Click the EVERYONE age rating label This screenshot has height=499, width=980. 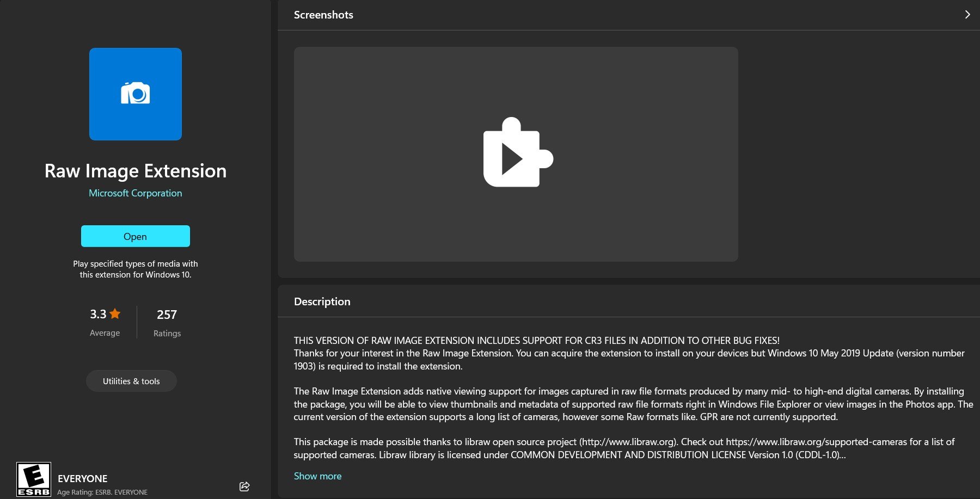coord(83,479)
